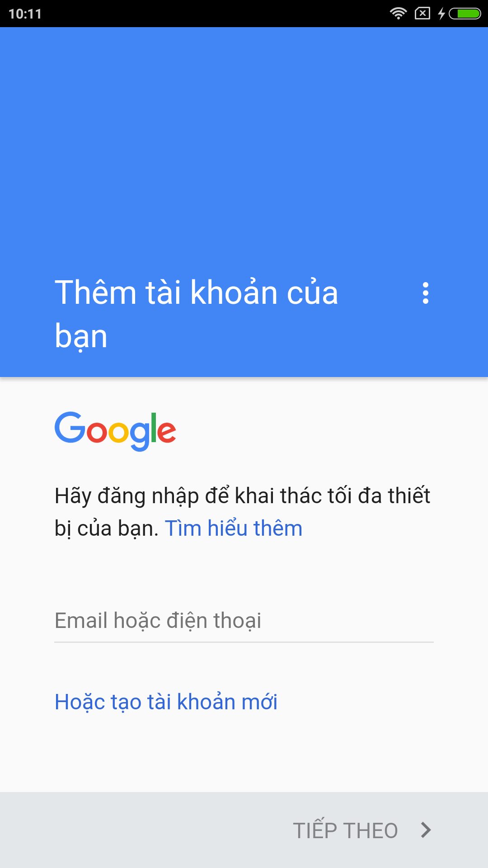Tap the Wi-Fi signal status icon
The image size is (488, 868).
point(398,14)
